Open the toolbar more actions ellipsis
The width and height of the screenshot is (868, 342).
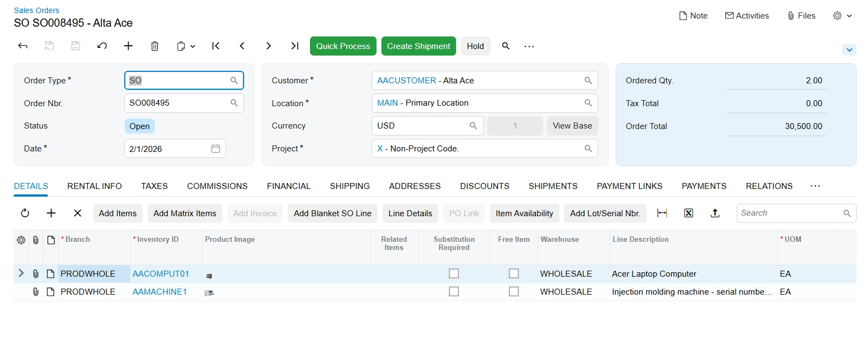click(529, 46)
